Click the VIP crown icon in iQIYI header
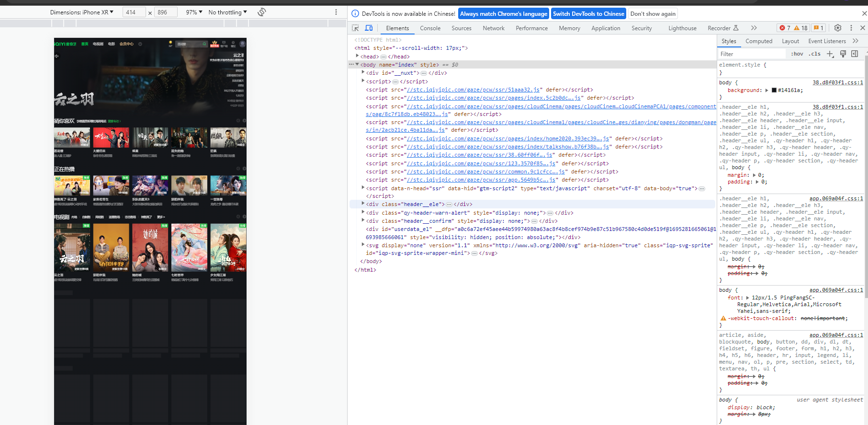This screenshot has height=425, width=868. (214, 44)
